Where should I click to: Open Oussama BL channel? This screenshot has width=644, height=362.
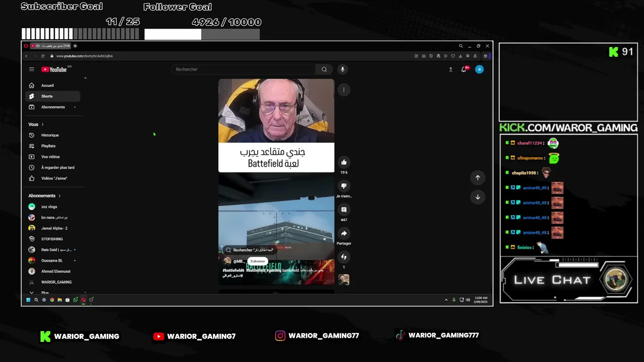click(53, 260)
